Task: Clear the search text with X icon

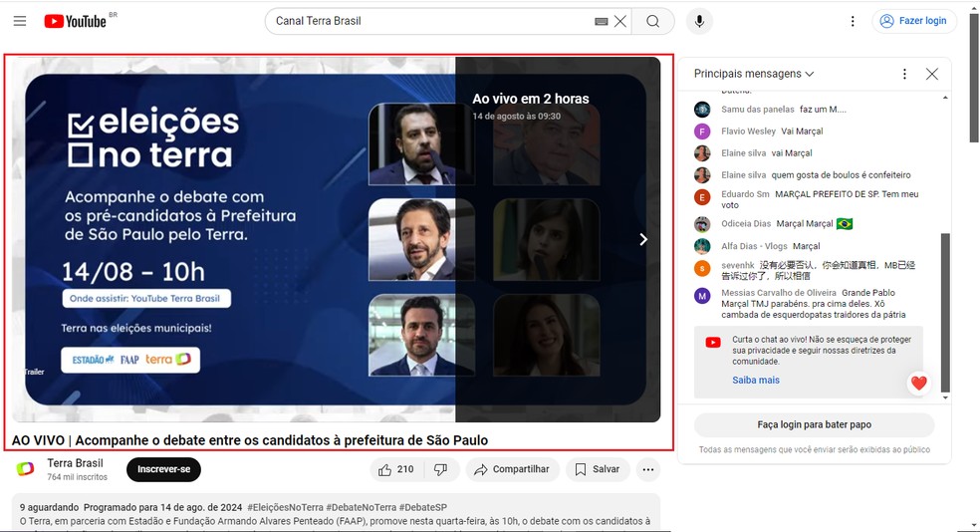Action: click(x=620, y=21)
